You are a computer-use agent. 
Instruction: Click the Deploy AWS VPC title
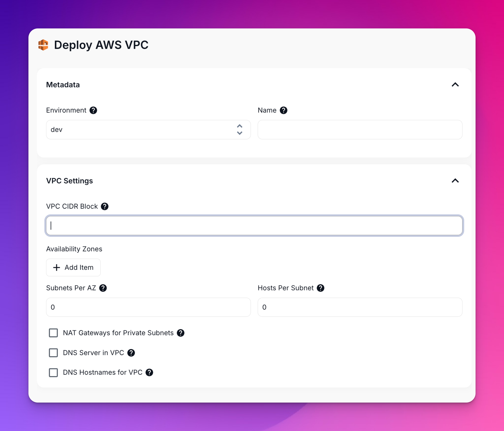pyautogui.click(x=101, y=45)
